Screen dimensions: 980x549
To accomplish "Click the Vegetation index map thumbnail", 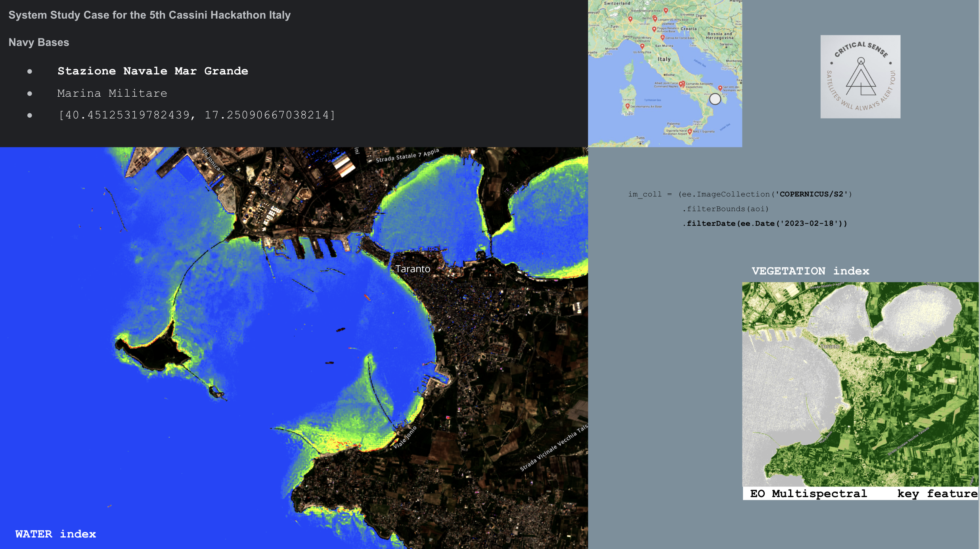I will coord(860,383).
